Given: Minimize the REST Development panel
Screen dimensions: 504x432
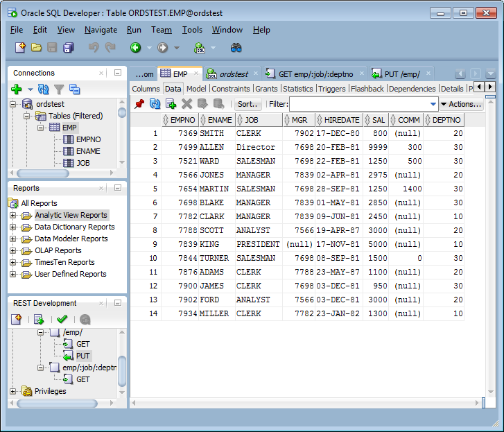Looking at the screenshot, I should [118, 303].
